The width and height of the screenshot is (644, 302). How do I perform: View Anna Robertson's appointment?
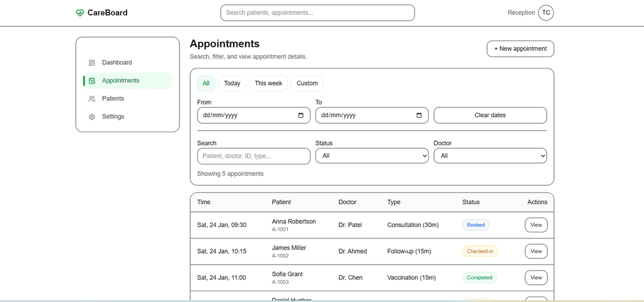[x=535, y=225]
